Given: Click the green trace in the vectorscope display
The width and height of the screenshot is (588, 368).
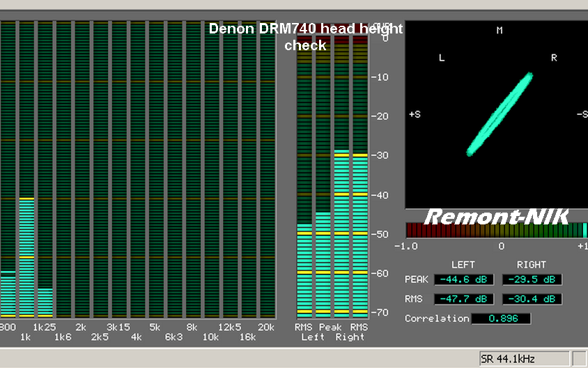Looking at the screenshot, I should click(x=499, y=115).
